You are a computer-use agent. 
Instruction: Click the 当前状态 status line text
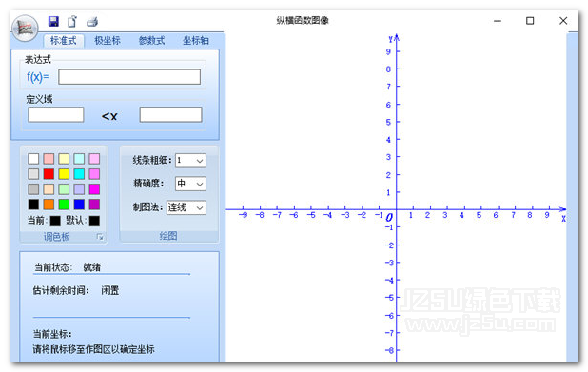coord(68,267)
